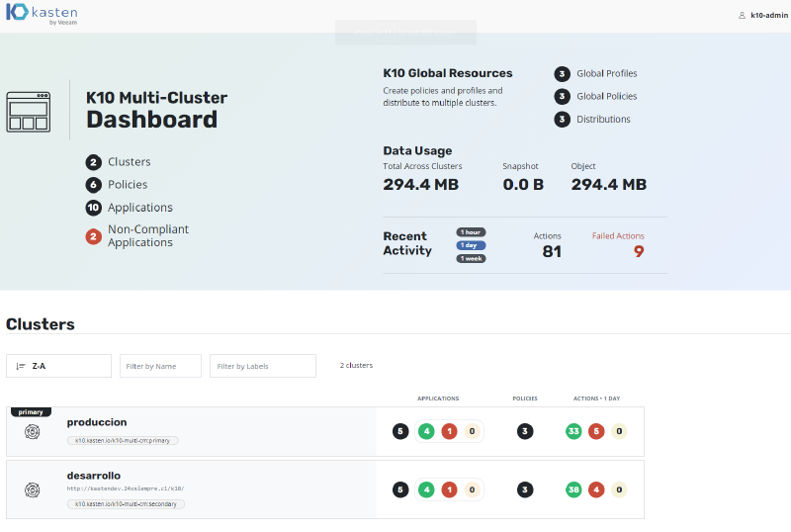Click the Kasten by Veeam logo
Viewport: 791px width, 532px height.
pos(42,14)
